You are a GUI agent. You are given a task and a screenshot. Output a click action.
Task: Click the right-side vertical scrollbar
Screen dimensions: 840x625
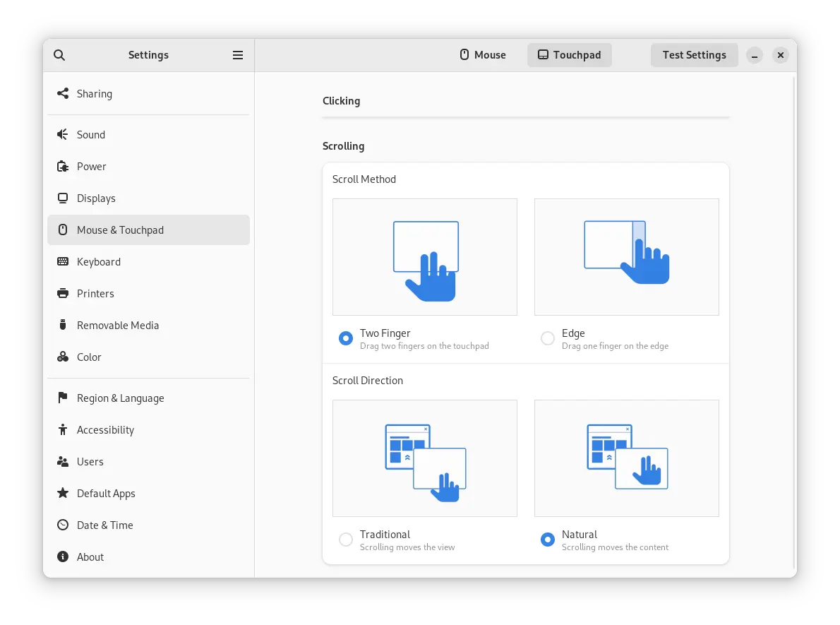coord(794,318)
